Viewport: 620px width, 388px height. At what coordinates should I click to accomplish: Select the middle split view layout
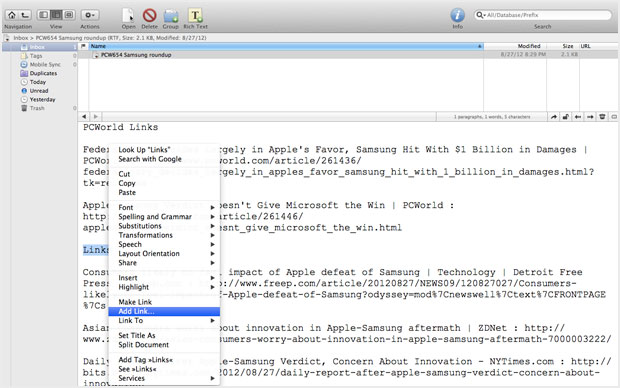[x=56, y=15]
